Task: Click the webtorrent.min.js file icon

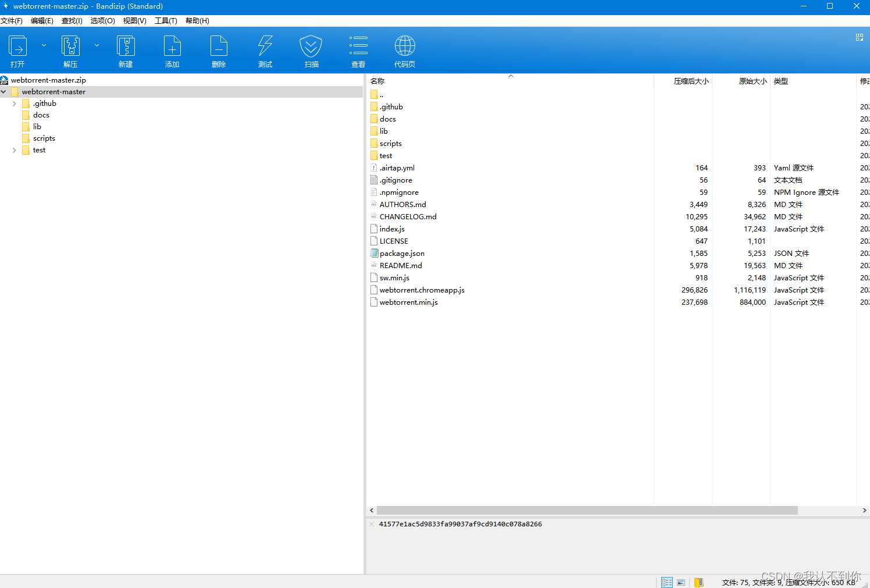Action: point(374,302)
